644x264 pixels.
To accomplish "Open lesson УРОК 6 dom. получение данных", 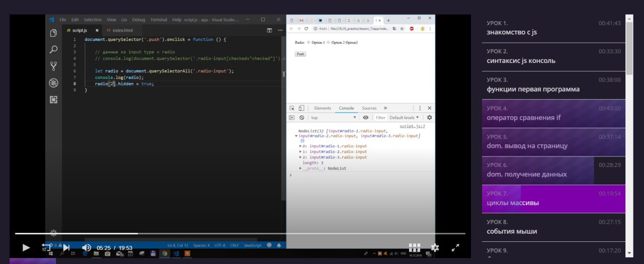I will pos(553,170).
